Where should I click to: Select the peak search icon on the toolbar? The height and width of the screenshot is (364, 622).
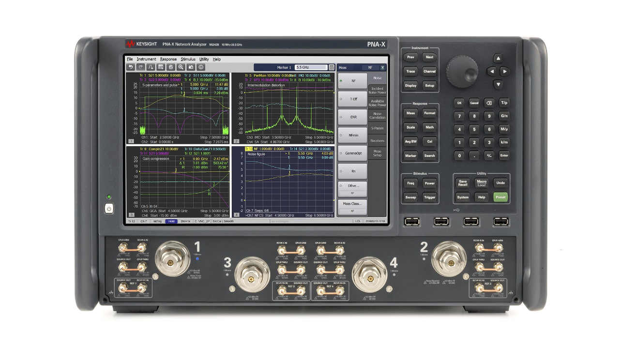pyautogui.click(x=151, y=67)
